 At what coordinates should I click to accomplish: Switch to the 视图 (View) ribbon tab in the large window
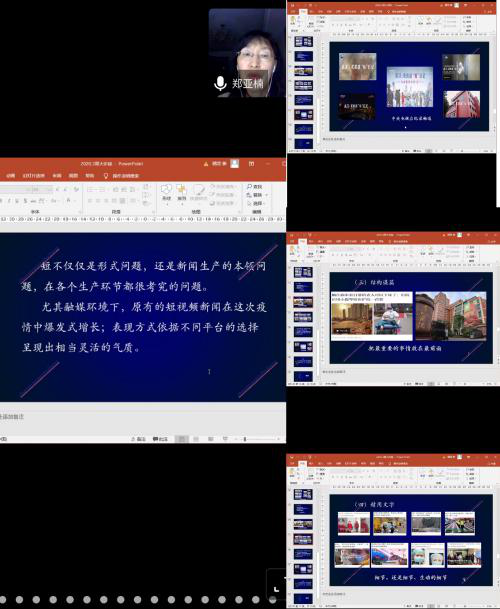73,176
